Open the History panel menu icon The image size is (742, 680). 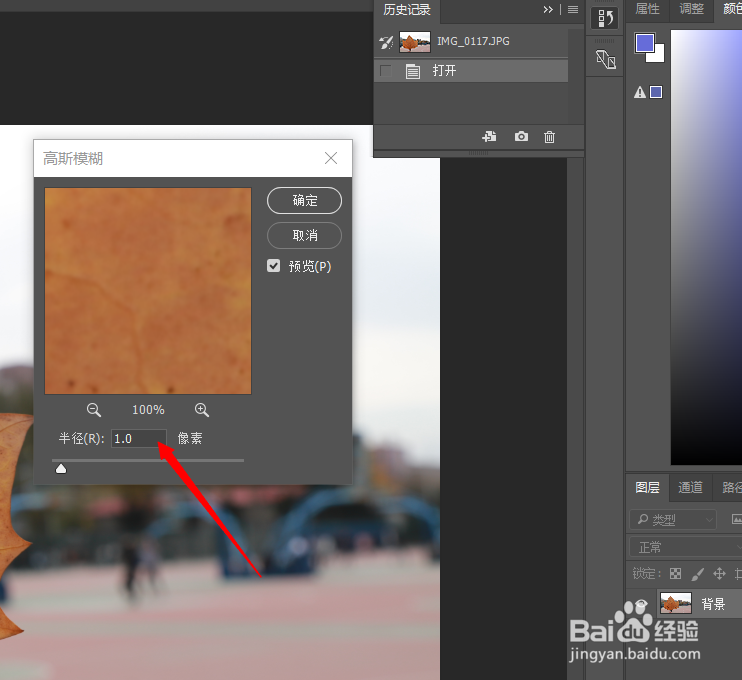573,9
